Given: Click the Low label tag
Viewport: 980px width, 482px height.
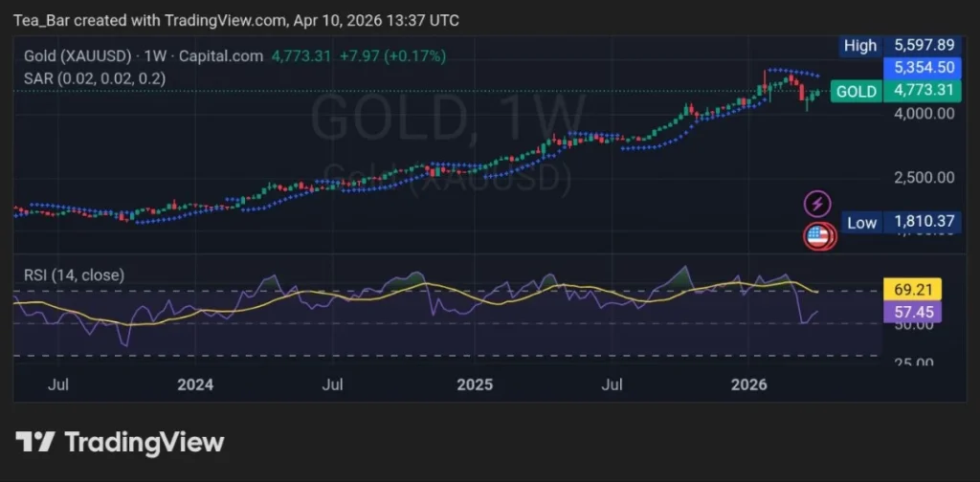Looking at the screenshot, I should pos(860,222).
